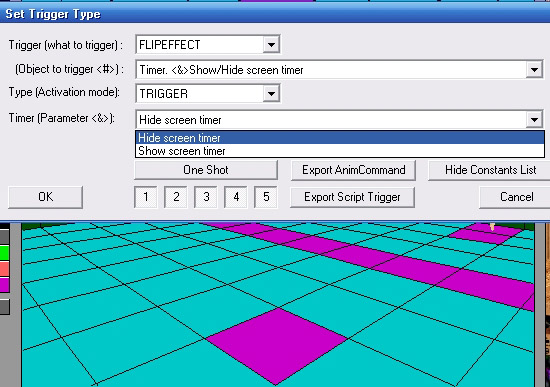
Task: Toggle code bit button 2
Action: tap(176, 197)
